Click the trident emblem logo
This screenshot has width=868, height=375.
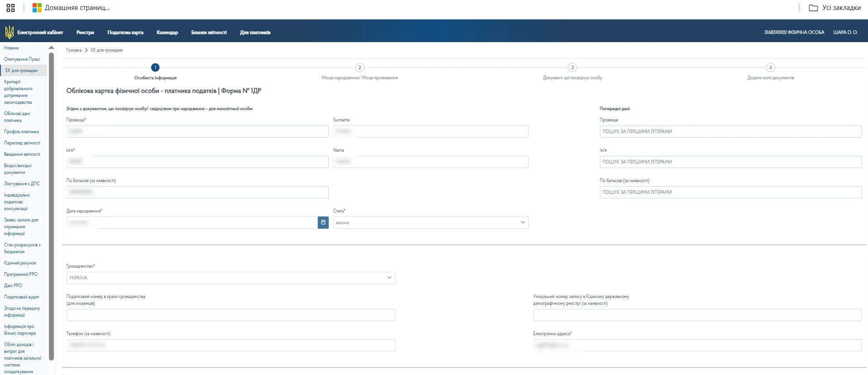[9, 32]
